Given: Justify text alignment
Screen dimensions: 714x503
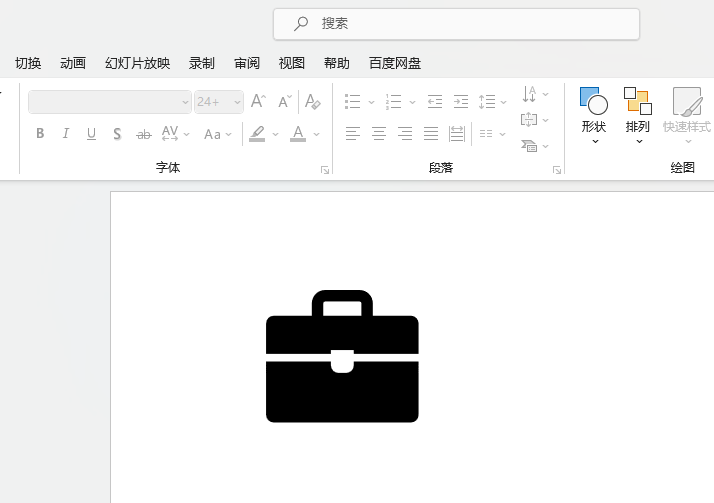Looking at the screenshot, I should [431, 134].
